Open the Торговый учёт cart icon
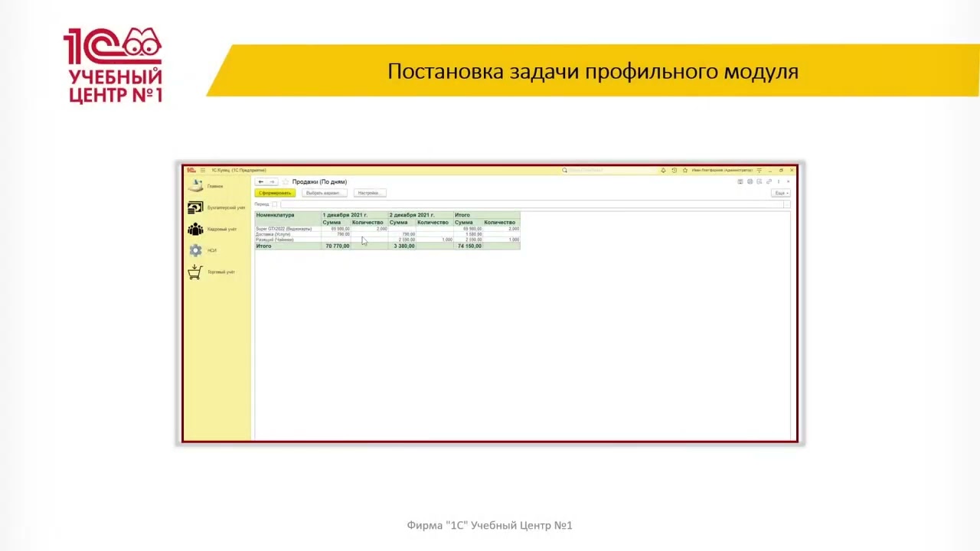Screen dimensions: 980x551 pyautogui.click(x=195, y=272)
